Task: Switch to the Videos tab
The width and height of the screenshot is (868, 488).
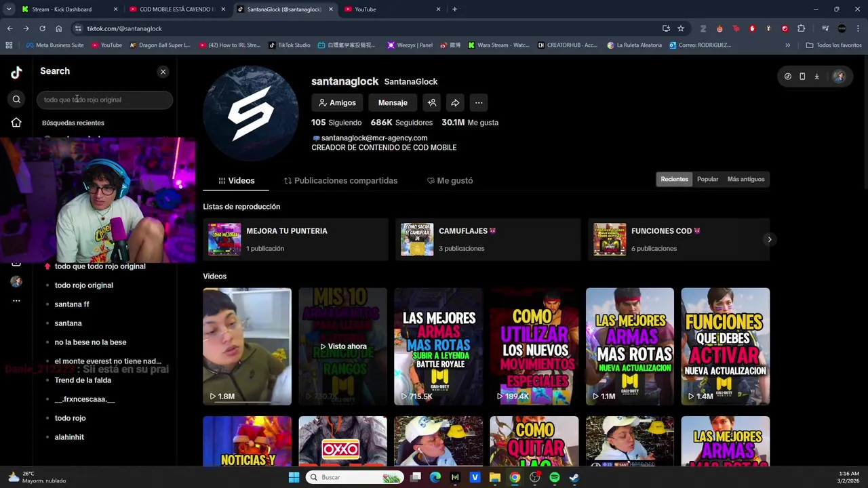Action: 236,180
